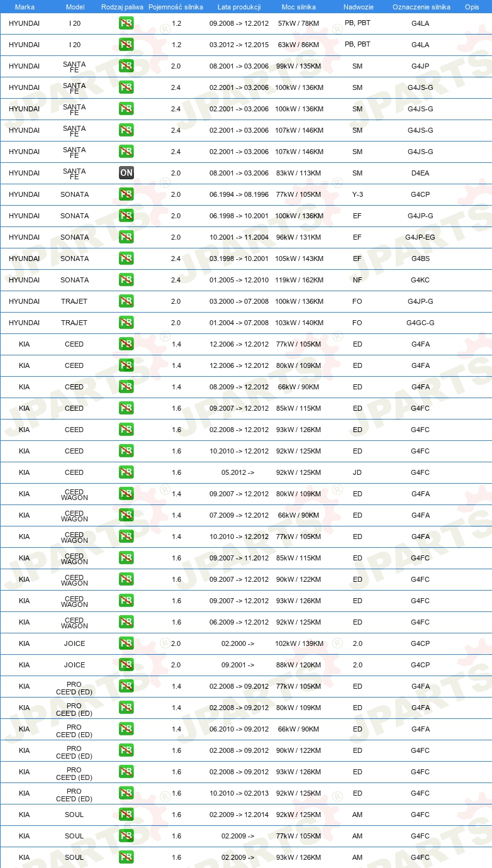Screen dimensions: 492x868
Task: Click power value 105kW / 143KM
Action: 299,259
